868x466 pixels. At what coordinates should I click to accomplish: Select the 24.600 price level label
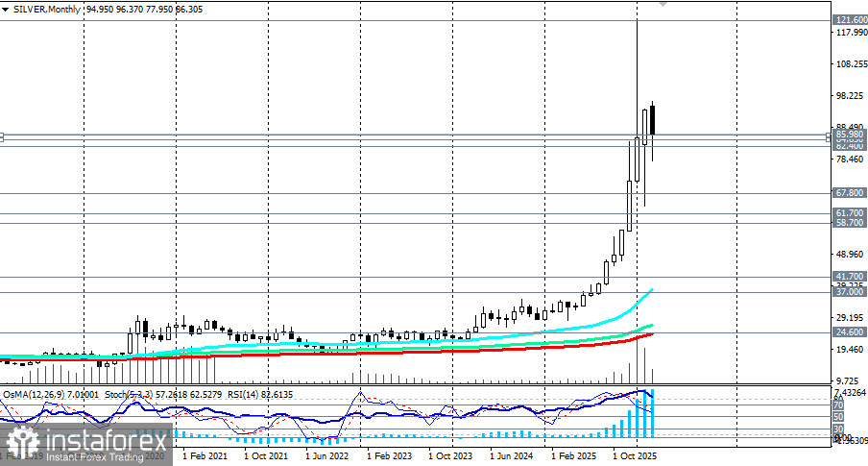tap(850, 331)
